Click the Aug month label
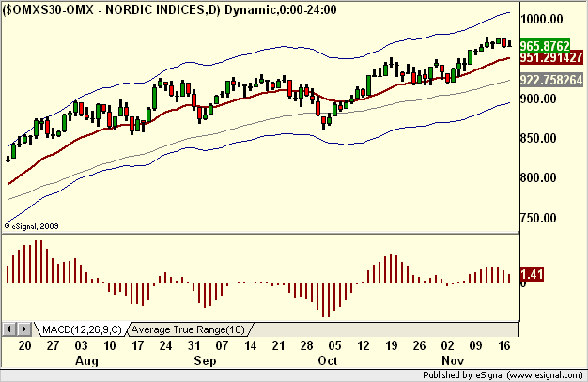The height and width of the screenshot is (382, 588). [86, 361]
